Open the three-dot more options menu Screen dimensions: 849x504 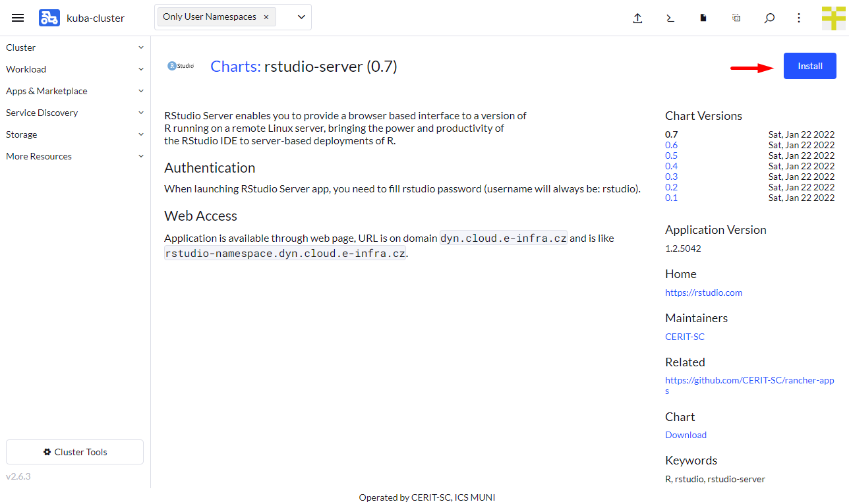pyautogui.click(x=799, y=18)
